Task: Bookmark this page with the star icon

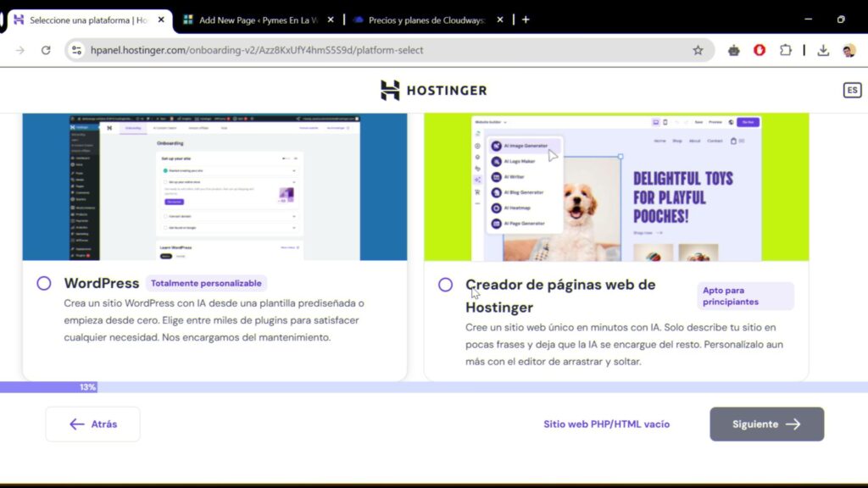Action: [x=698, y=50]
